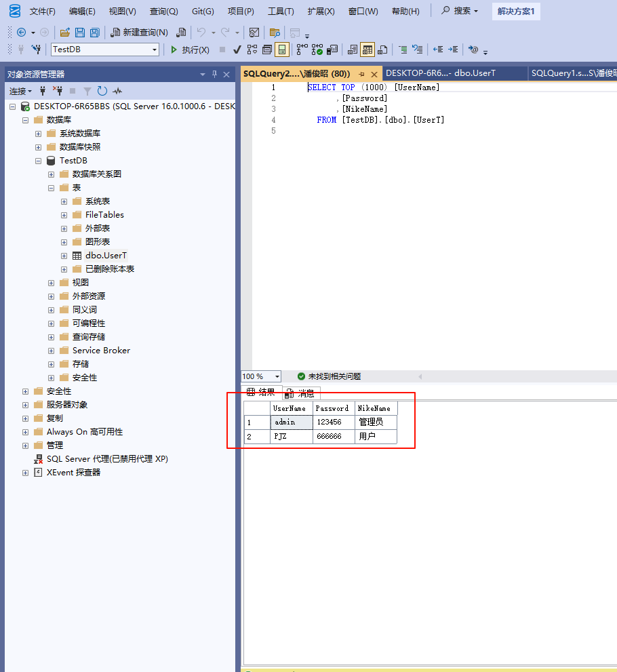Display estimated execution plan icon

point(252,50)
